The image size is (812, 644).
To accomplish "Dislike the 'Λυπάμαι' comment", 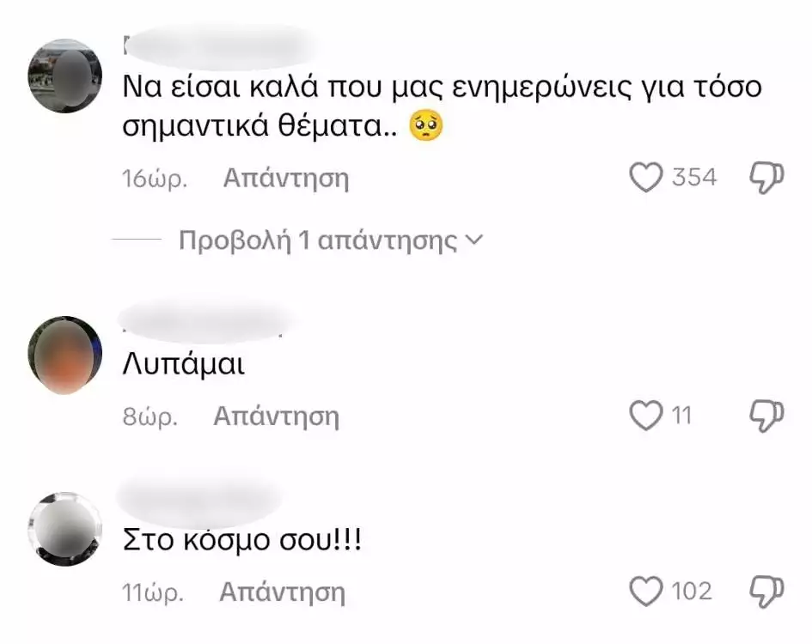I will 767,416.
